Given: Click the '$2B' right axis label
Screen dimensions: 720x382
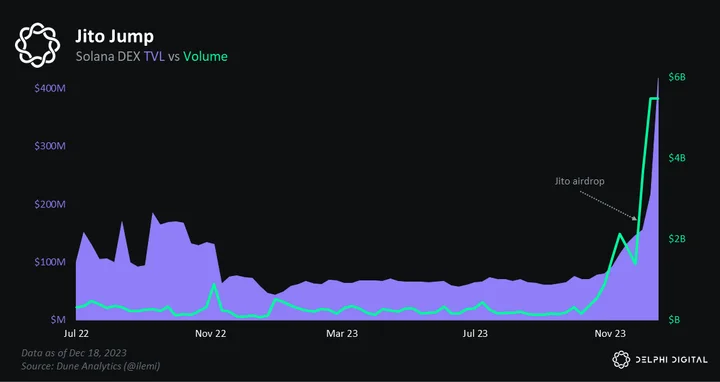Looking at the screenshot, I should coord(677,239).
